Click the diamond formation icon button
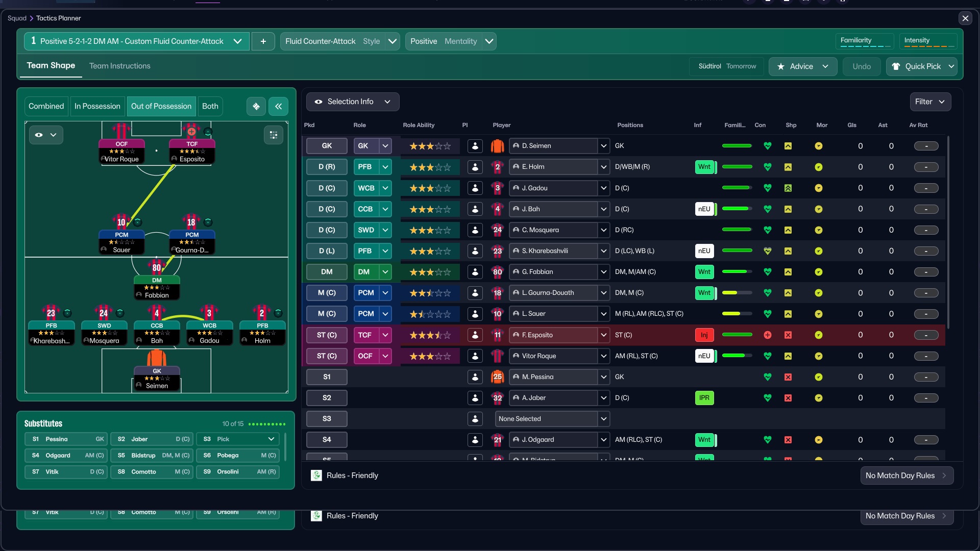 click(256, 106)
